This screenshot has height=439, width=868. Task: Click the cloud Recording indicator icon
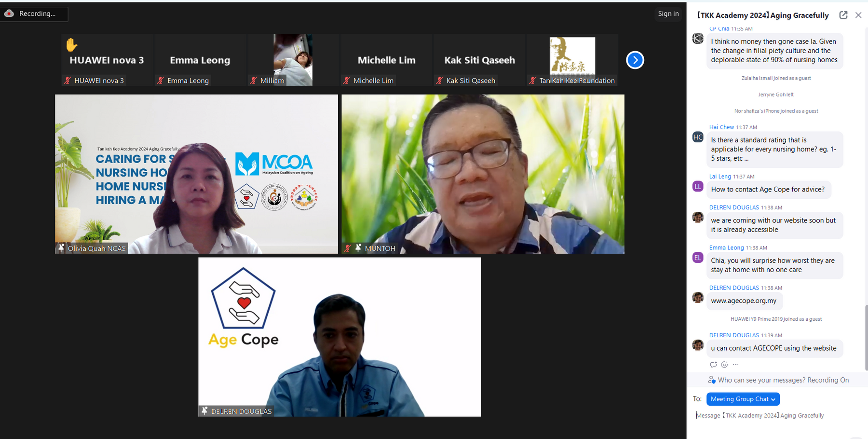[9, 14]
